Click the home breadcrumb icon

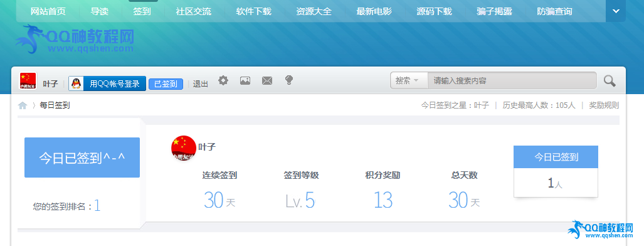coord(23,105)
